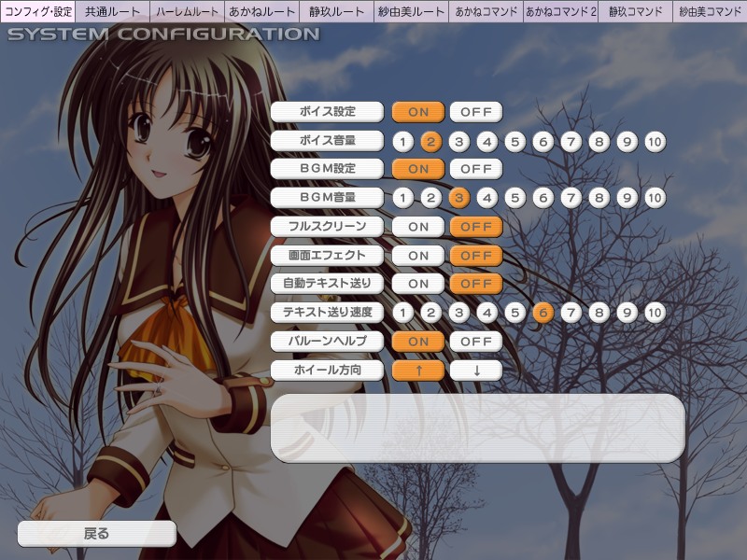Disable 自動テキスト送り with OFF
The image size is (747, 560).
[x=476, y=285]
